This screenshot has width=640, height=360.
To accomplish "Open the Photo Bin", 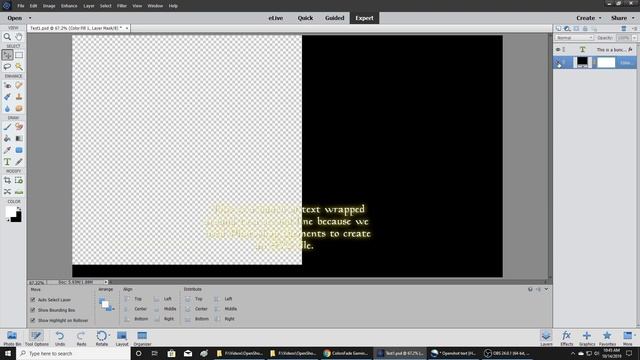I will click(x=12, y=338).
